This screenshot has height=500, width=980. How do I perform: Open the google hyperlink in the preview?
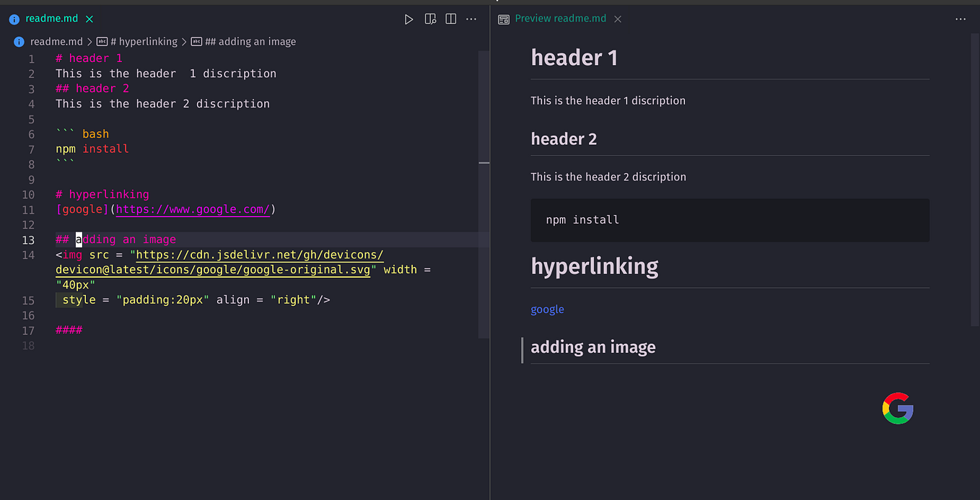(x=547, y=309)
